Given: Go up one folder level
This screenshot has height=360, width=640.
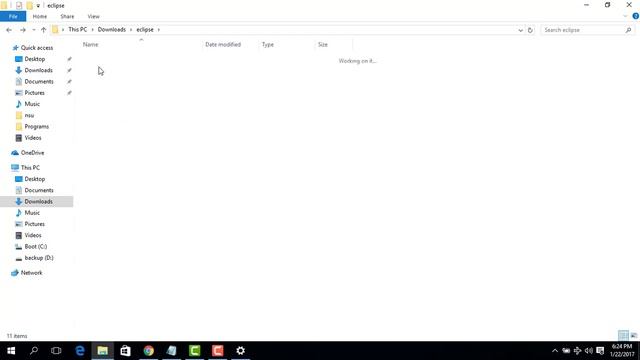Looking at the screenshot, I should (44, 30).
